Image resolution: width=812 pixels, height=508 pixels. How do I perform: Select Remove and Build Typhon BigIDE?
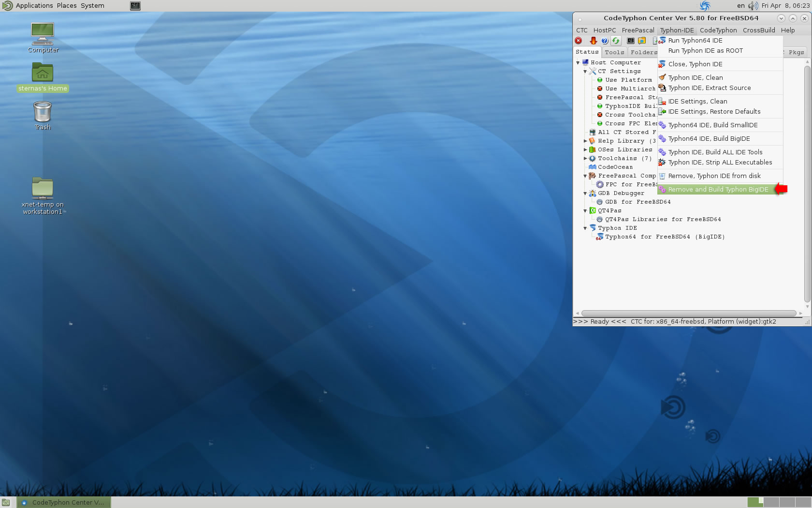720,189
